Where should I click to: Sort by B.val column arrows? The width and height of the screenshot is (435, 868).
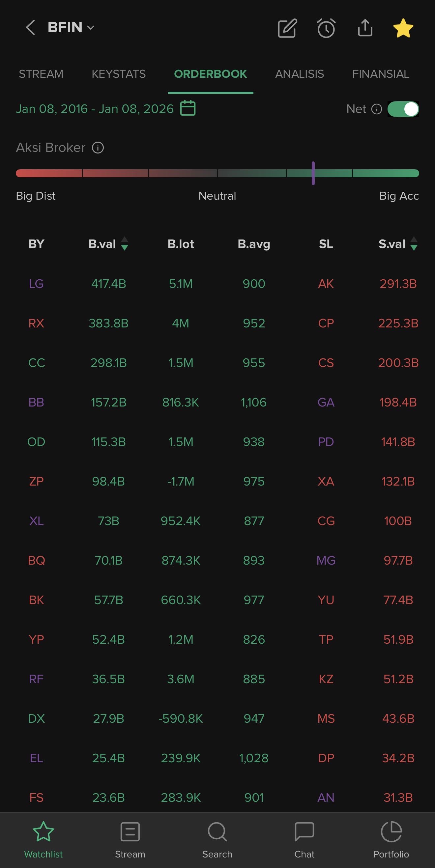coord(125,244)
